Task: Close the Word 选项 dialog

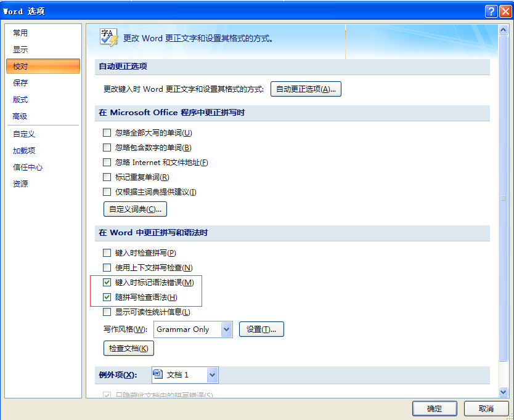Action: click(505, 12)
